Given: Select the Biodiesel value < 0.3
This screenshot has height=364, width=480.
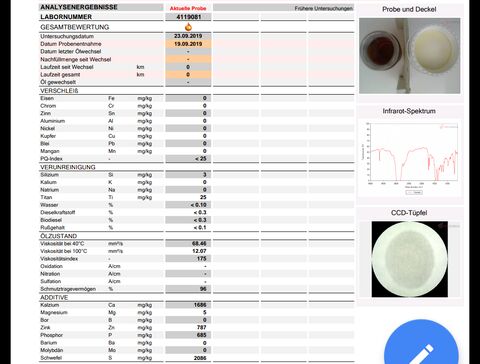Looking at the screenshot, I should coord(200,220).
